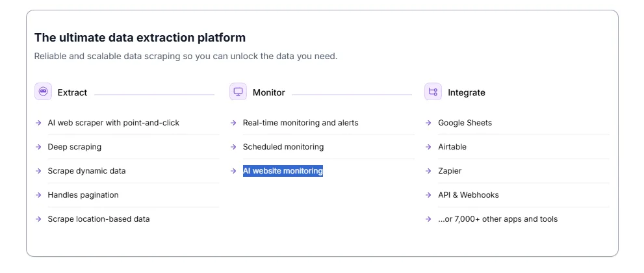644x273 pixels.
Task: Click the arrow icon beside Zapier
Action: 429,171
